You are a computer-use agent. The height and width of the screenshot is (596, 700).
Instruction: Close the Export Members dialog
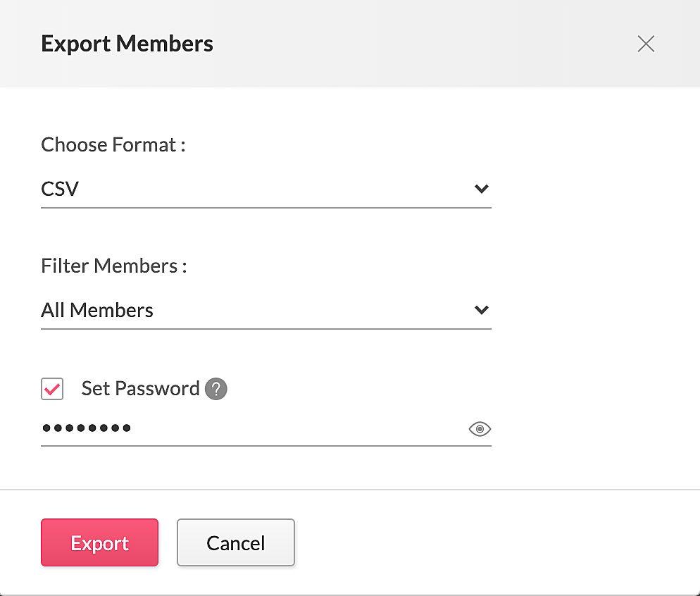(646, 44)
